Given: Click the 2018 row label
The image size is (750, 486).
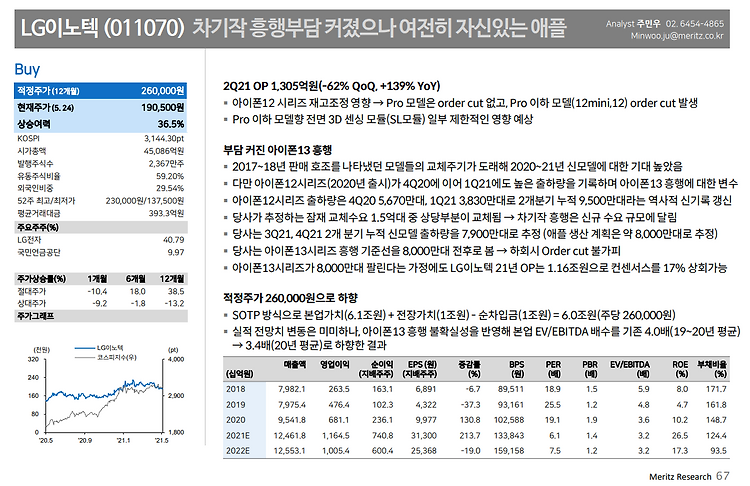Looking at the screenshot, I should coord(236,389).
